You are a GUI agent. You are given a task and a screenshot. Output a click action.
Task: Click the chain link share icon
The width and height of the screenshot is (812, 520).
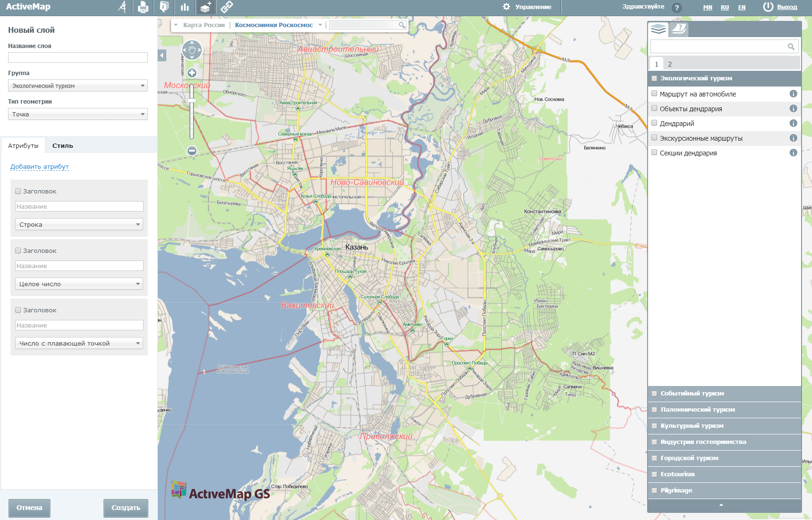(227, 7)
